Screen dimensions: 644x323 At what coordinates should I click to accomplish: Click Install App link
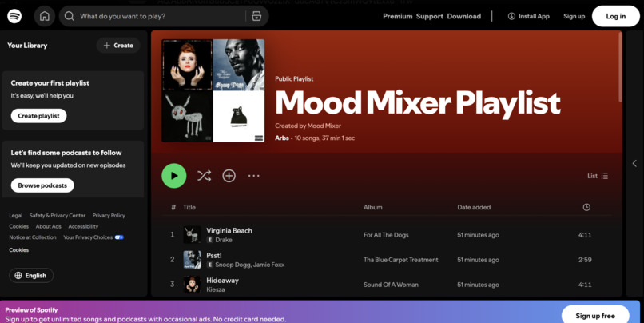coord(529,16)
